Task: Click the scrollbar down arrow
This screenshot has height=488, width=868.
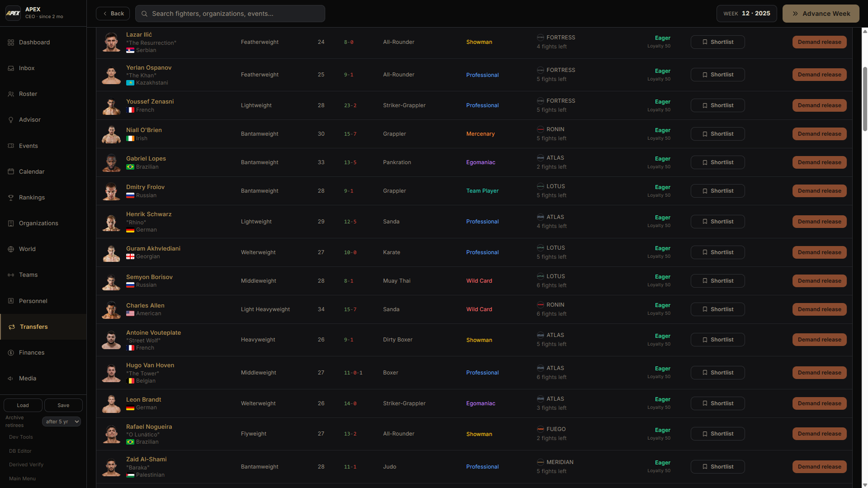Action: click(865, 485)
